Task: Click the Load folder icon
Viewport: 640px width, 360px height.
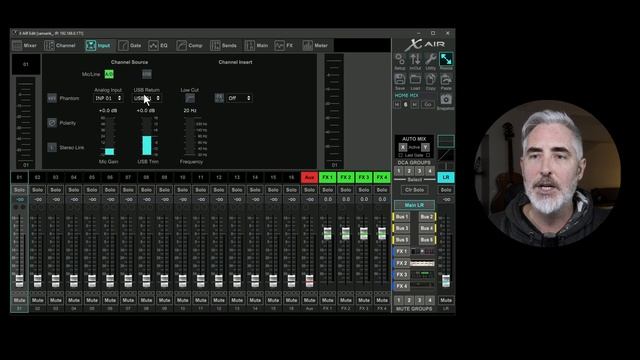Action: tap(415, 79)
